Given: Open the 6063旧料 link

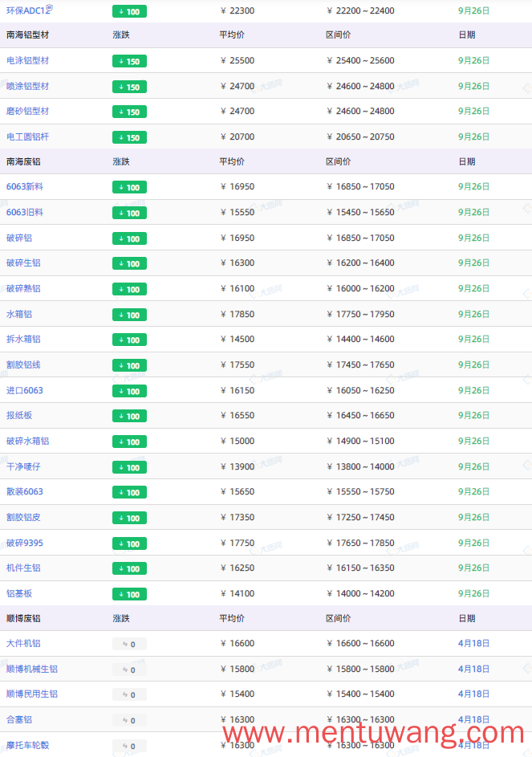Looking at the screenshot, I should click(x=25, y=213).
